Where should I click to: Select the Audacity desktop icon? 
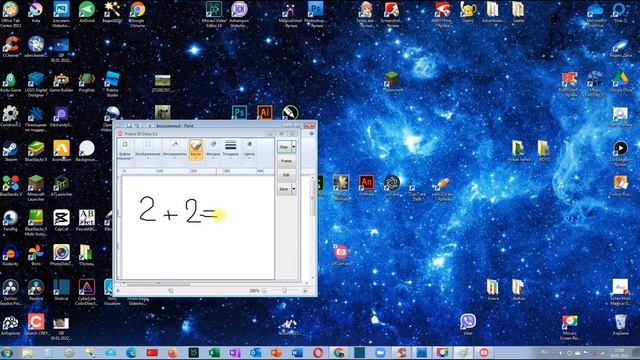(x=11, y=256)
